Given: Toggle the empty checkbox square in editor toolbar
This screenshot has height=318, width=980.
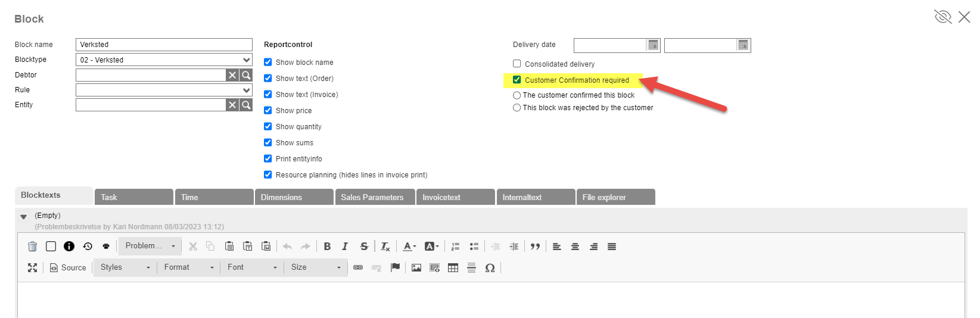Looking at the screenshot, I should click(x=51, y=247).
